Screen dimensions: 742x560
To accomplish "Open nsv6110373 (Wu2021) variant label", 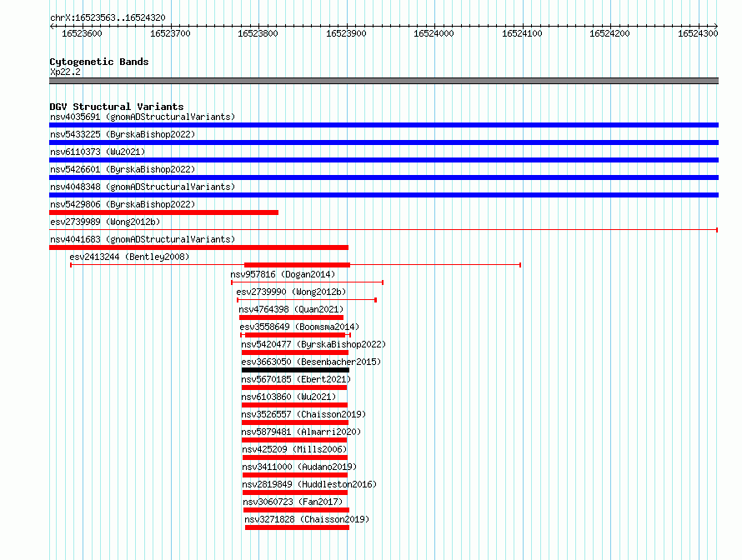I will (98, 152).
